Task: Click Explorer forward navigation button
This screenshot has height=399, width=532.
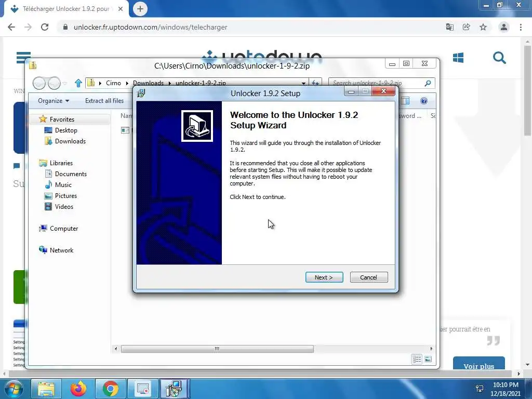Action: coord(54,83)
